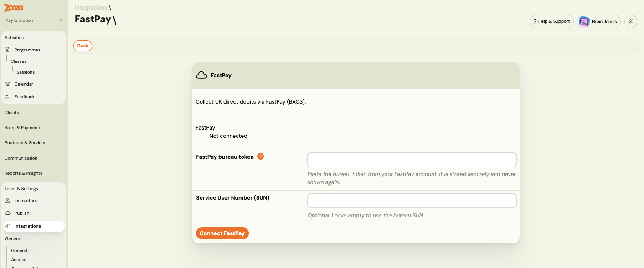
Task: Click Brain James avatar image
Action: [x=584, y=21]
